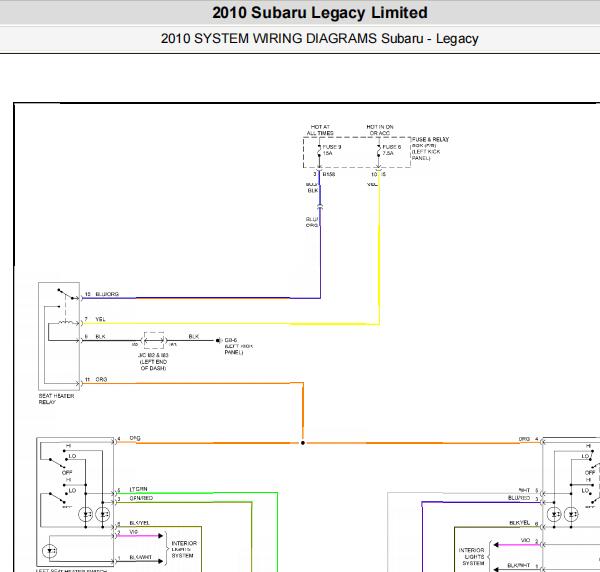Viewport: 600px width, 572px height.
Task: Select the FUSE 9 15A label
Action: [x=332, y=150]
